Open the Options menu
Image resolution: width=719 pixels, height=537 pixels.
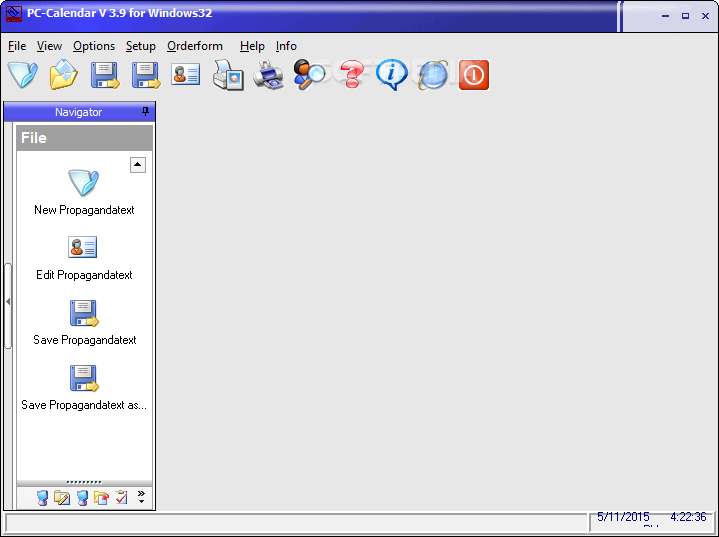coord(94,46)
